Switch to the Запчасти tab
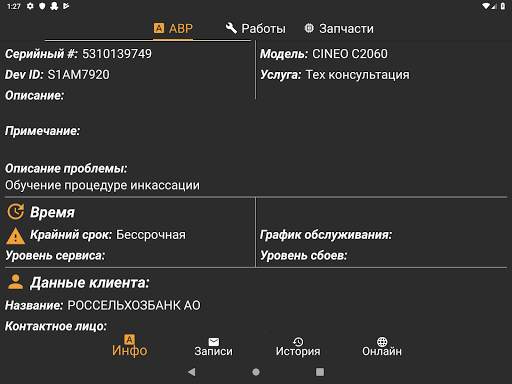512x384 pixels. pos(339,29)
